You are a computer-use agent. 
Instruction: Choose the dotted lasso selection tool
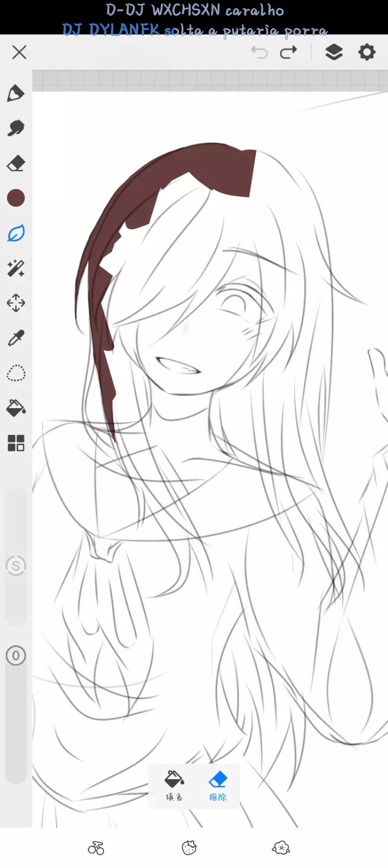coord(16,373)
